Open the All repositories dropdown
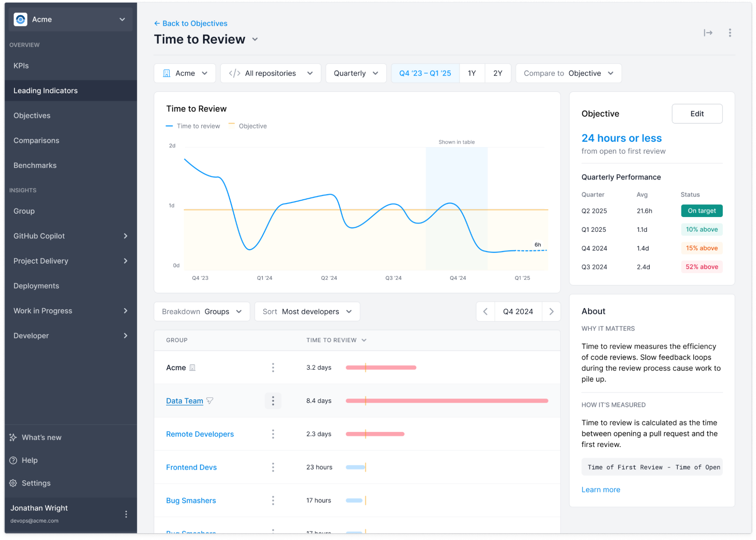756x540 pixels. (270, 73)
